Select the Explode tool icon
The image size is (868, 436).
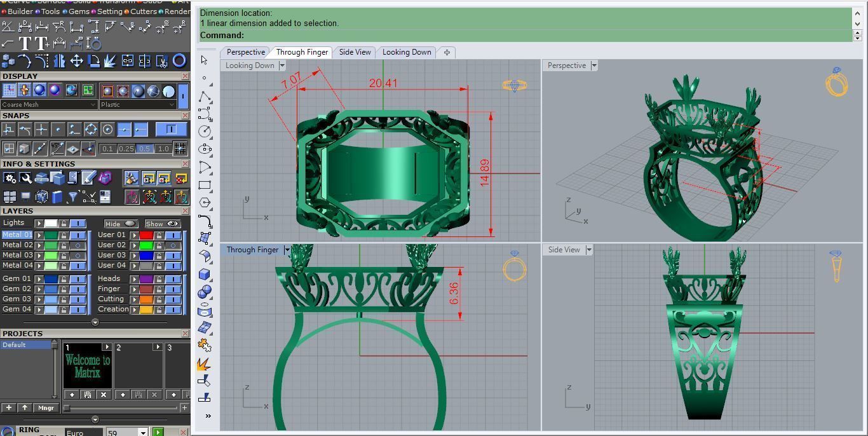(x=110, y=61)
